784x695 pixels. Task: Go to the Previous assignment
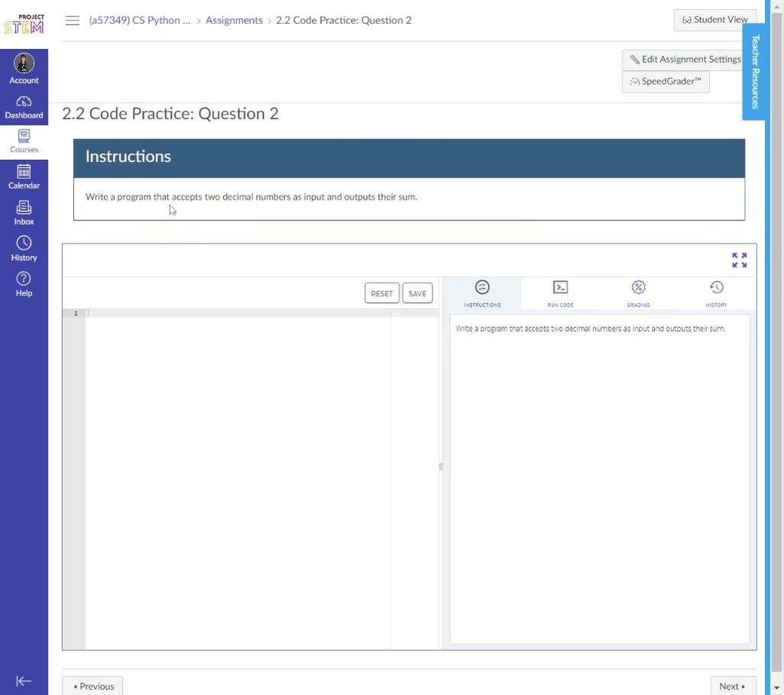click(x=92, y=686)
